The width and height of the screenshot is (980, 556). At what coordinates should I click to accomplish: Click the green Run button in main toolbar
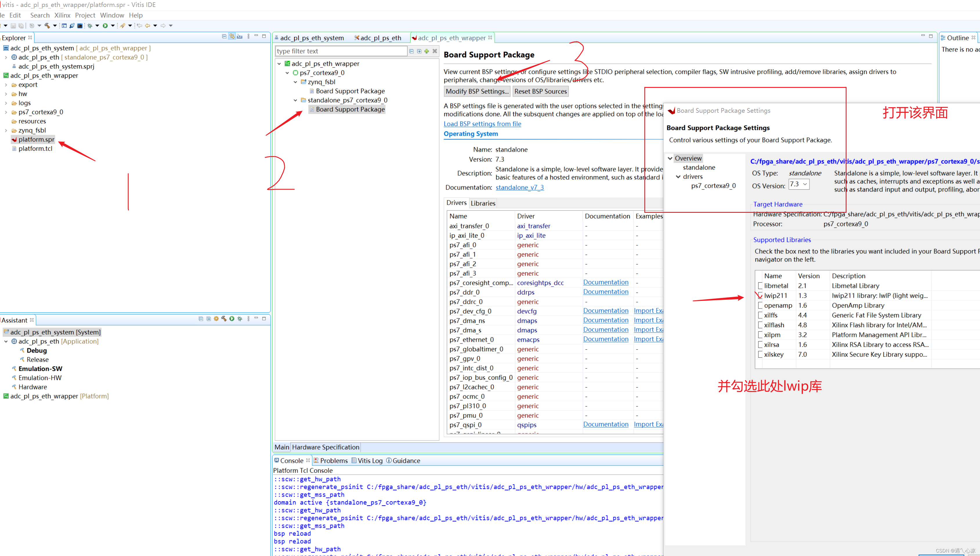[x=105, y=26]
